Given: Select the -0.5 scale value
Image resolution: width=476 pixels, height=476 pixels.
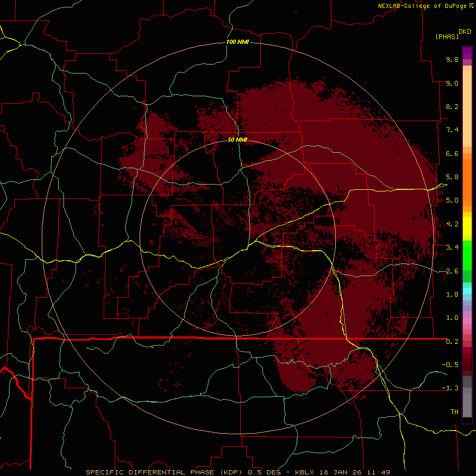Looking at the screenshot, I should coord(450,365).
